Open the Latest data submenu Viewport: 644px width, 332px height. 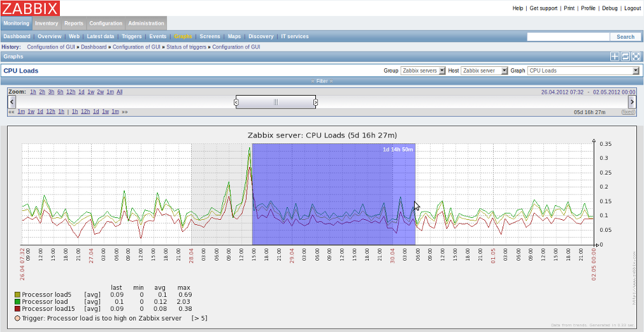[101, 36]
